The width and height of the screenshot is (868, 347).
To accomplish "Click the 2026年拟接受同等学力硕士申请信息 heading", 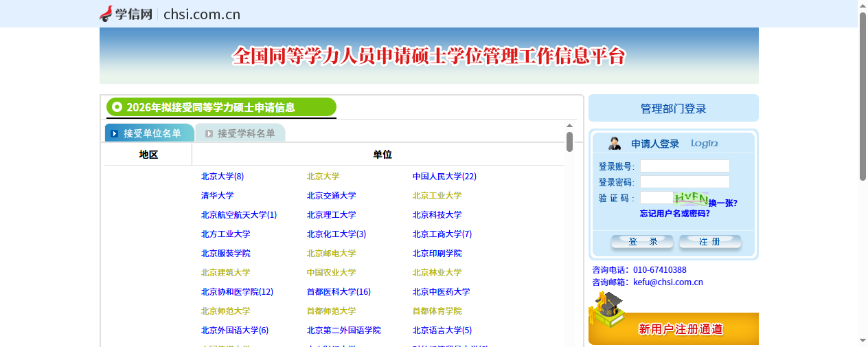I will pos(211,107).
